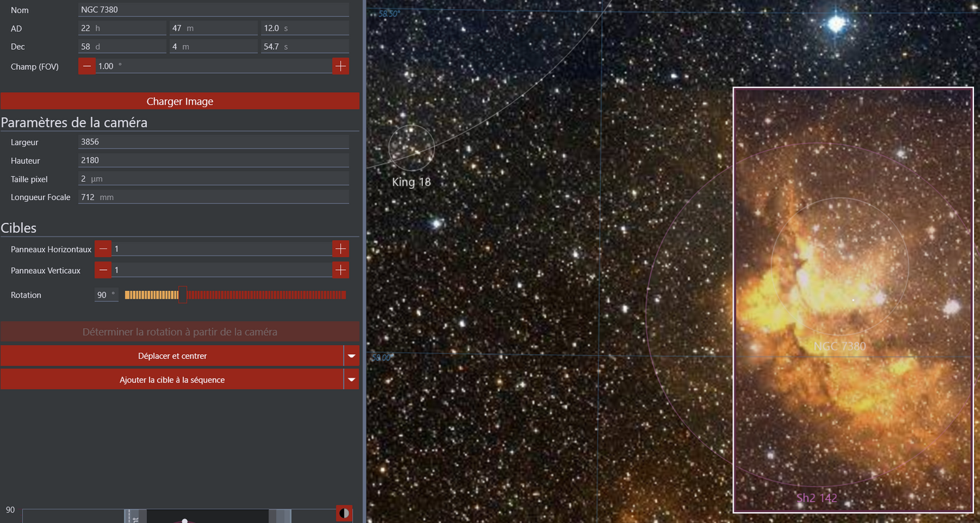Viewport: 980px width, 523px height.
Task: Open dropdown arrow beside Ajouter la cible
Action: (351, 379)
